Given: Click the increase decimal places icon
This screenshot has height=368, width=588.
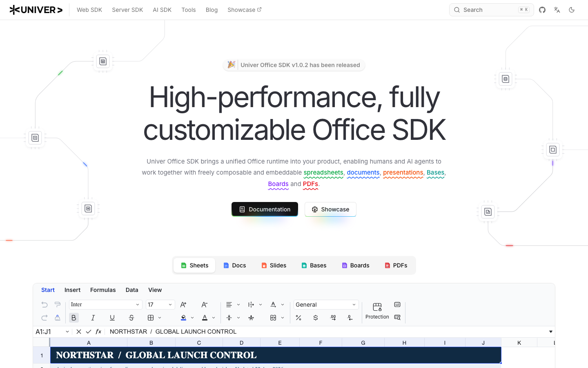Looking at the screenshot, I should point(333,318).
